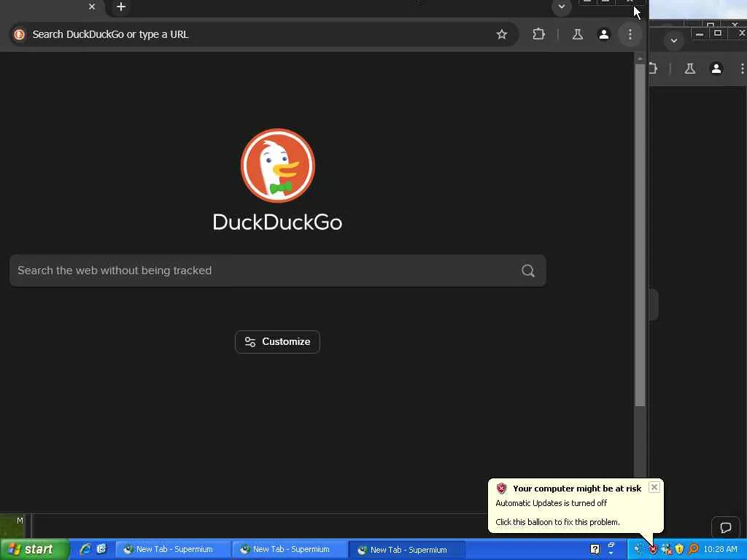Open the Extensions puzzle icon in front window
Viewport: 747px width, 560px height.
[x=539, y=34]
